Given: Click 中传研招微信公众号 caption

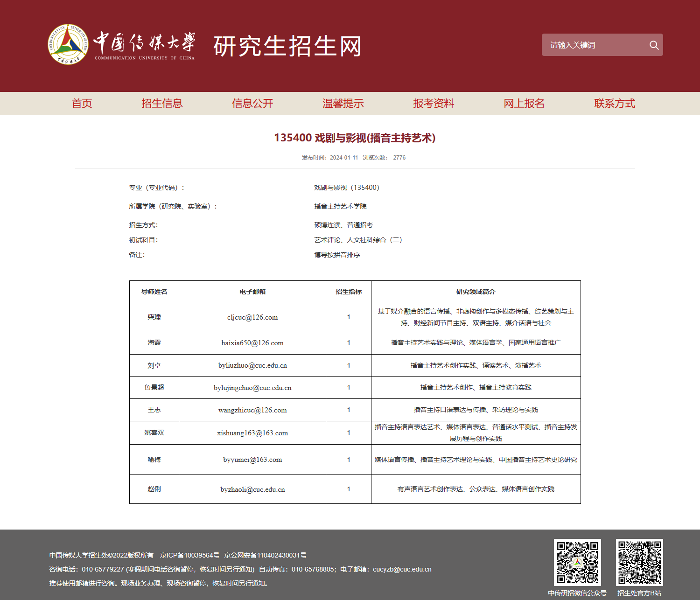Looking at the screenshot, I should [x=577, y=593].
